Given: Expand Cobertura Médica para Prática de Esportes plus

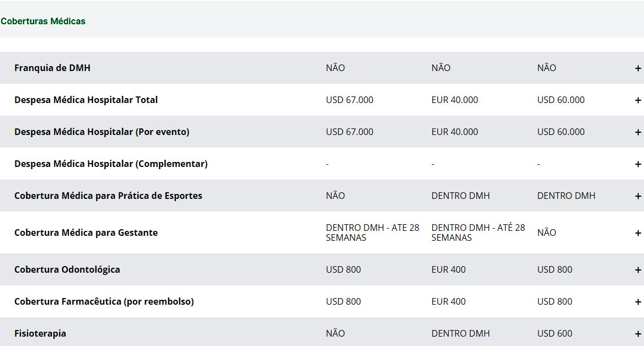Looking at the screenshot, I should 638,197.
